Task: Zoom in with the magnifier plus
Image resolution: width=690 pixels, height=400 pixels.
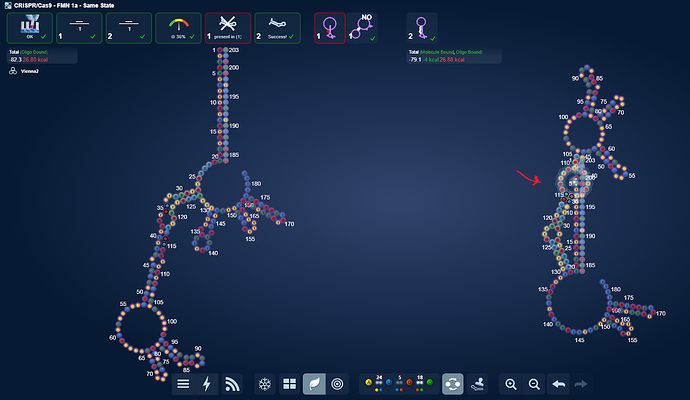Action: tap(510, 383)
